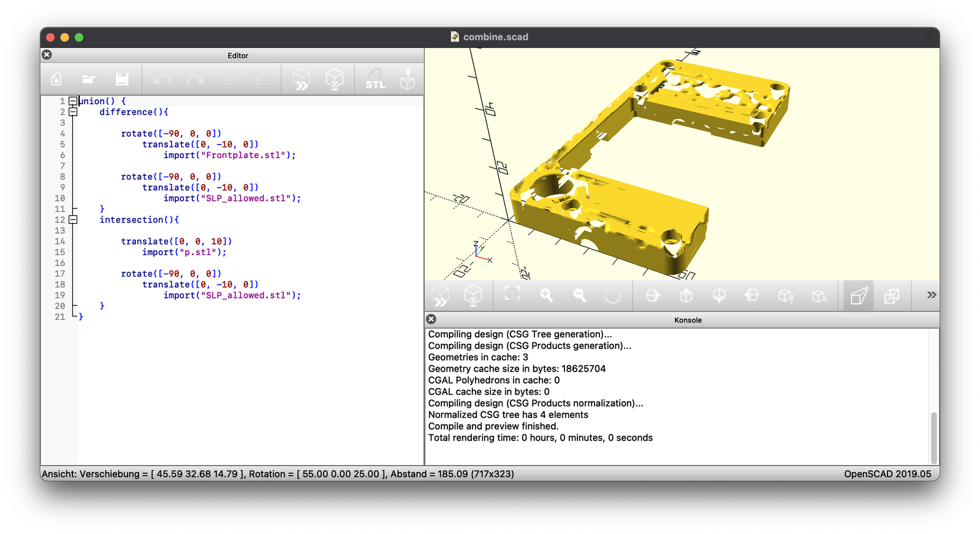Click import("SLP_allowed.stl") on line 10
The height and width of the screenshot is (534, 980).
232,198
